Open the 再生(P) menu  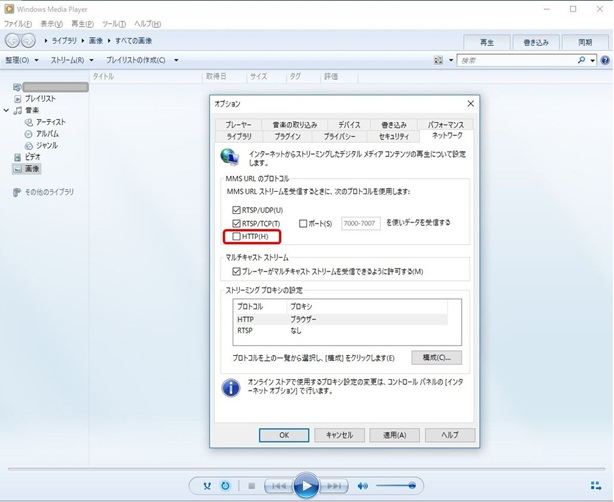pyautogui.click(x=82, y=24)
